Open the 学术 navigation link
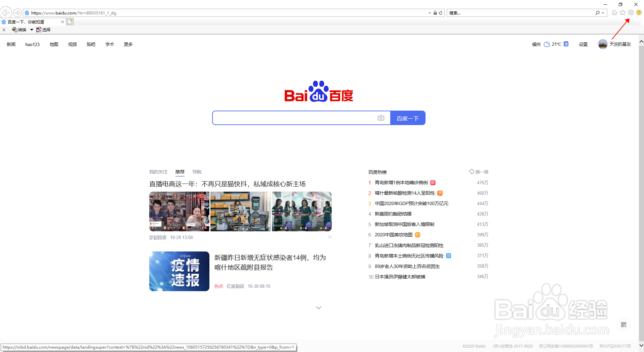The height and width of the screenshot is (352, 644). 110,44
